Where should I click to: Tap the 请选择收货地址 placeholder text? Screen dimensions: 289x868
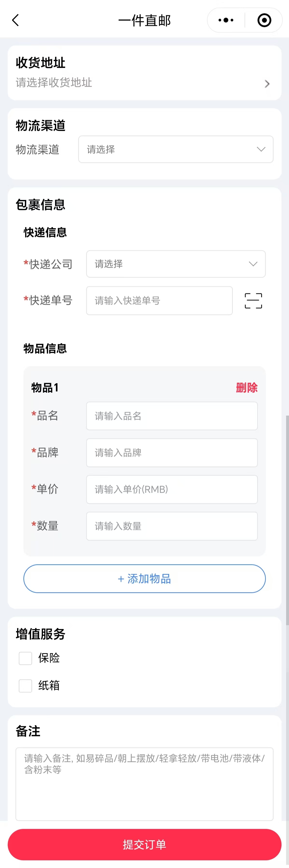click(54, 83)
